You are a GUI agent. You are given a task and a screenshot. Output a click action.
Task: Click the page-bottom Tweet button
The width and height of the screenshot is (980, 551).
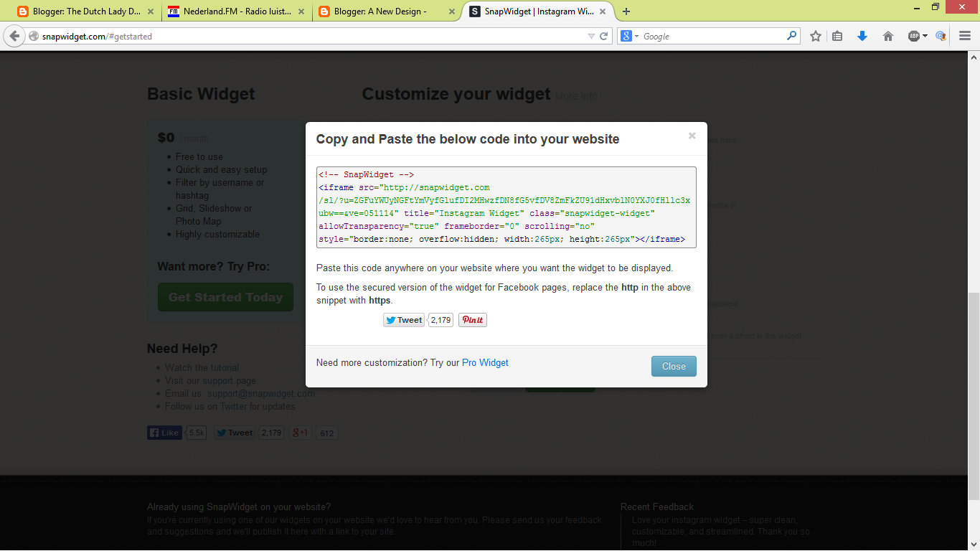pos(235,433)
